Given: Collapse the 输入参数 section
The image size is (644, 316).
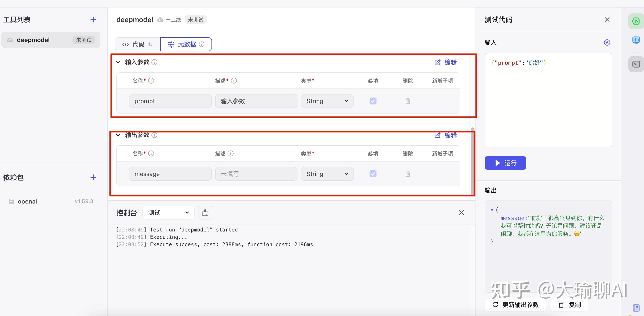Looking at the screenshot, I should pos(118,62).
